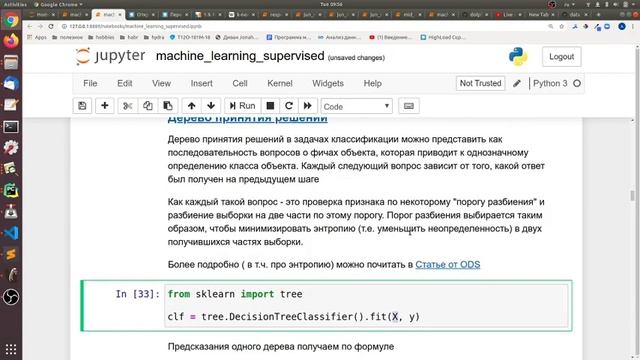Click the Jupyter logo
Viewport: 640px width, 360px height.
pos(110,56)
